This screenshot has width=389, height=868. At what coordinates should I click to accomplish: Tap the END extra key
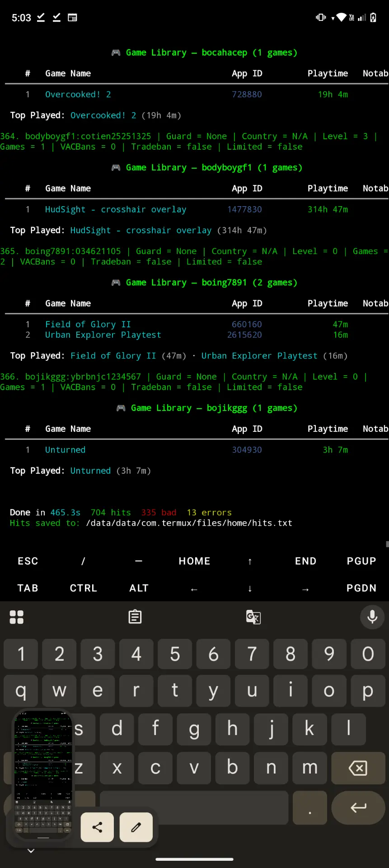(306, 561)
